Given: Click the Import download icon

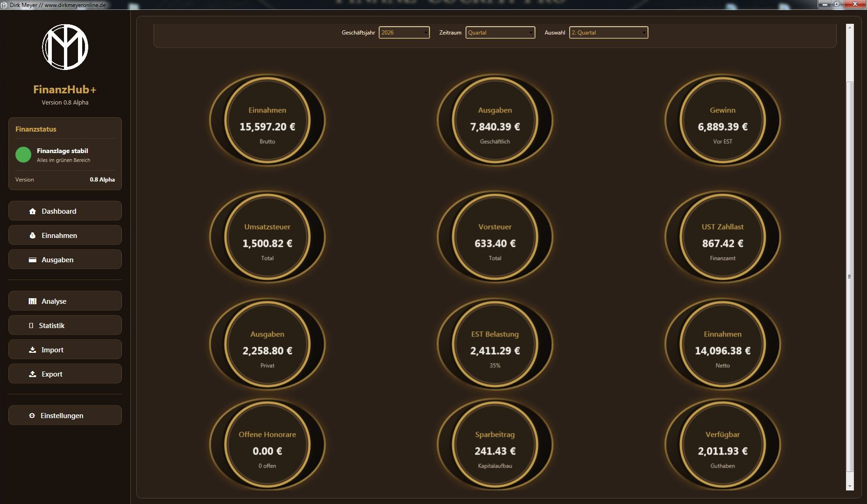Looking at the screenshot, I should coord(32,350).
